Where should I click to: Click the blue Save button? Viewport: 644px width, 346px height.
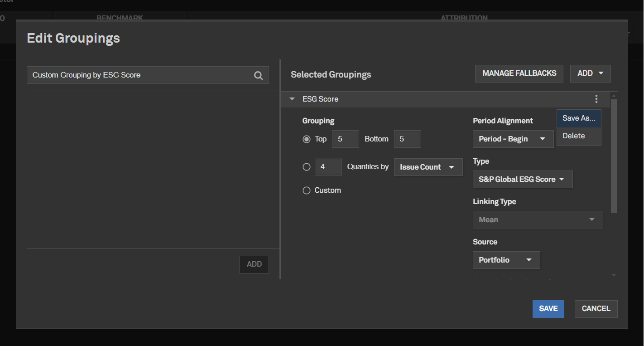548,309
